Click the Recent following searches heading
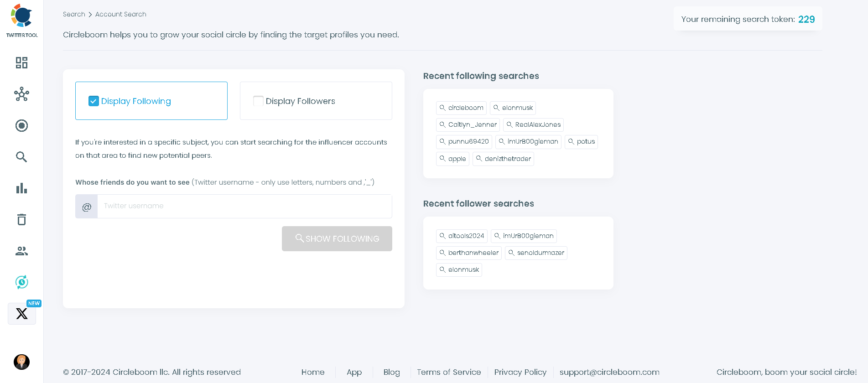868x383 pixels. point(481,76)
